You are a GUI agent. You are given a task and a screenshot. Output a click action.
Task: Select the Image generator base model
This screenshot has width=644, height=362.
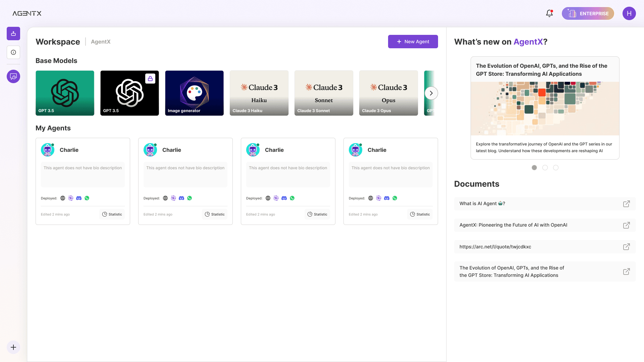[194, 93]
